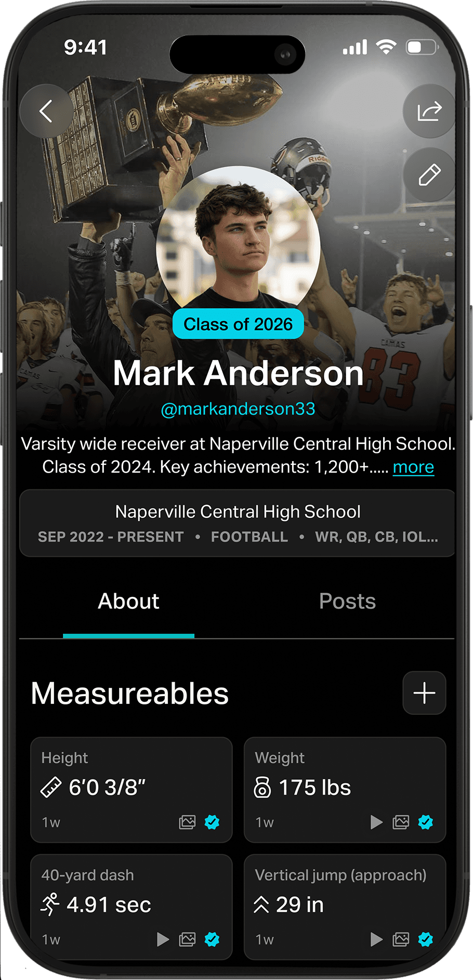Tap the back arrow button

[x=46, y=111]
